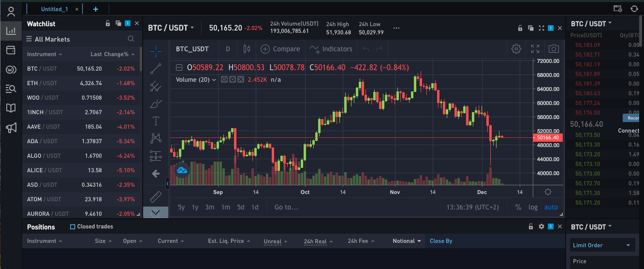Click the Compare button
This screenshot has height=269, width=644.
(280, 49)
